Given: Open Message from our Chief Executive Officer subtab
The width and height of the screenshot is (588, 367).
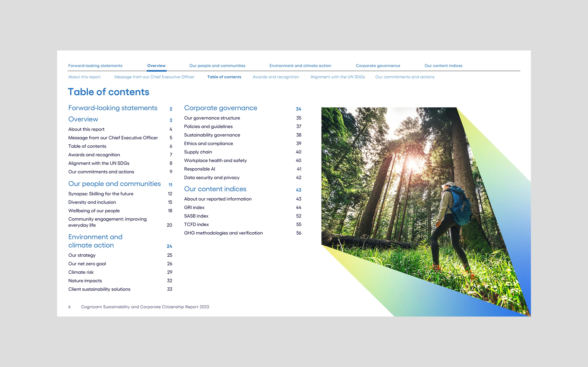Looking at the screenshot, I should click(x=154, y=77).
